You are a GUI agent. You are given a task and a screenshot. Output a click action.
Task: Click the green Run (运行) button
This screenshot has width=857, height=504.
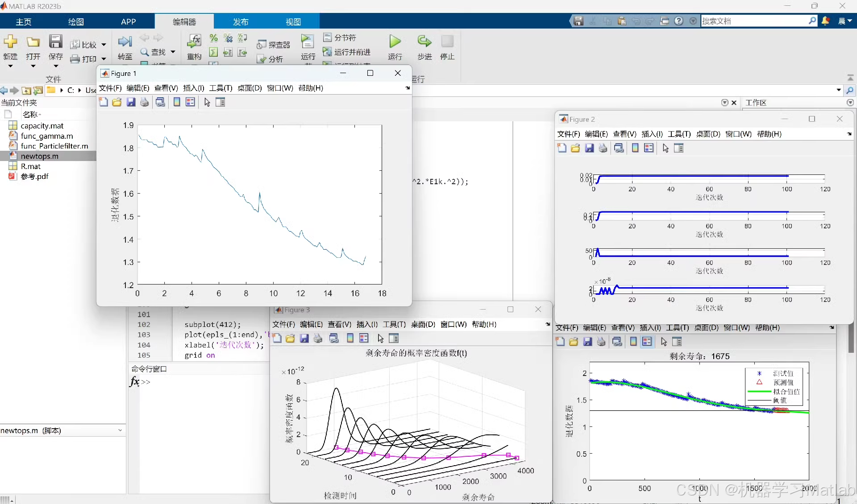[395, 42]
